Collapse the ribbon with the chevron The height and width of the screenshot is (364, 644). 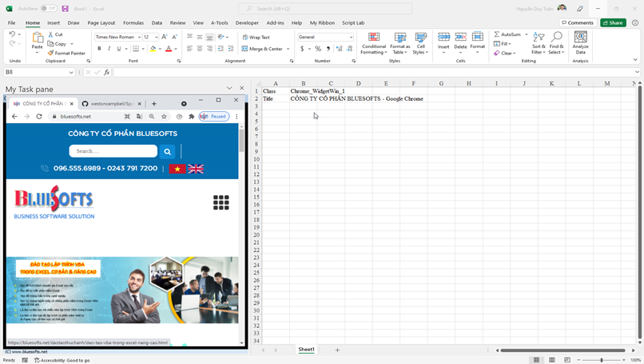click(x=635, y=60)
